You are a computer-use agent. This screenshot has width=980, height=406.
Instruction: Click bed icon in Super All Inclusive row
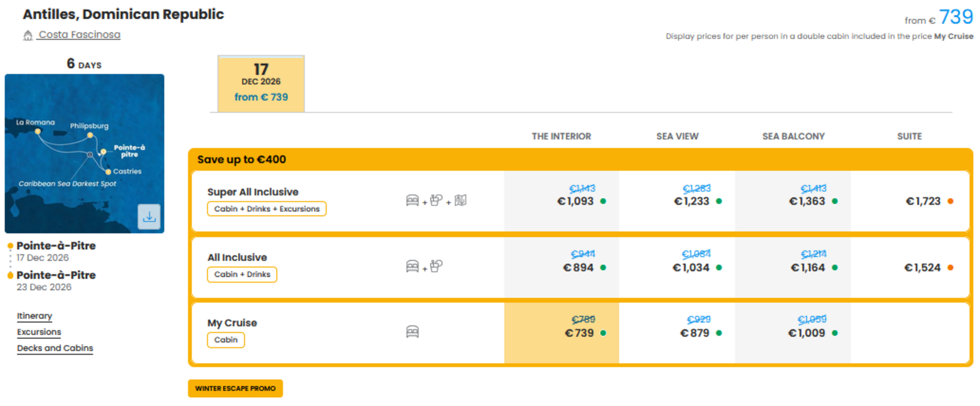[413, 200]
